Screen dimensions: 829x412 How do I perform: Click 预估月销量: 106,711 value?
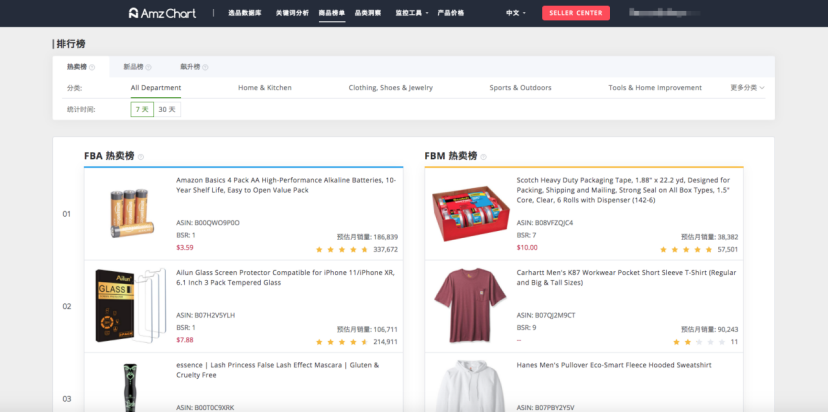[x=367, y=329]
